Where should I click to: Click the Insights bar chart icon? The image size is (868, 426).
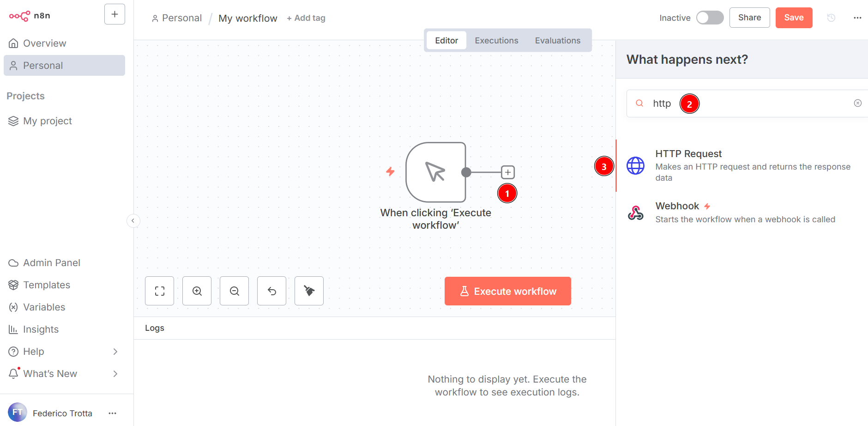point(13,329)
